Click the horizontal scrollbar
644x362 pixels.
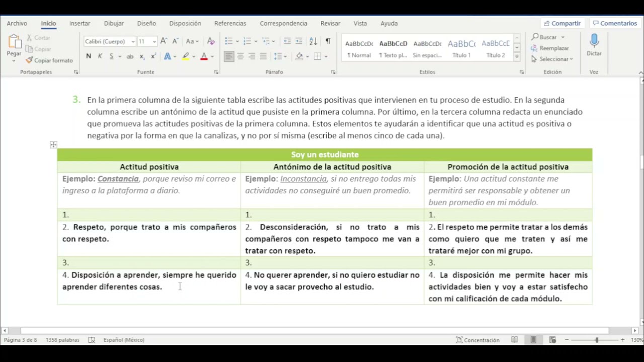pos(314,331)
